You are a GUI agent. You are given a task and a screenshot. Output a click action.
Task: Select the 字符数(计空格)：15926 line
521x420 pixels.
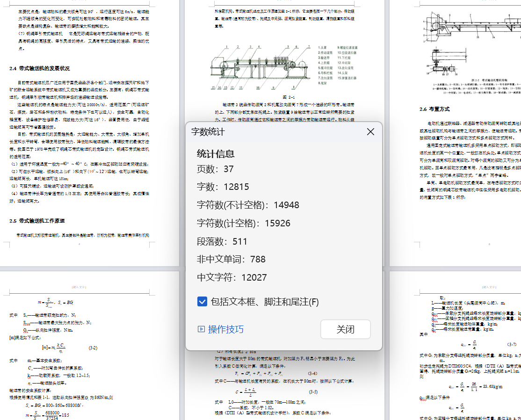pos(244,223)
